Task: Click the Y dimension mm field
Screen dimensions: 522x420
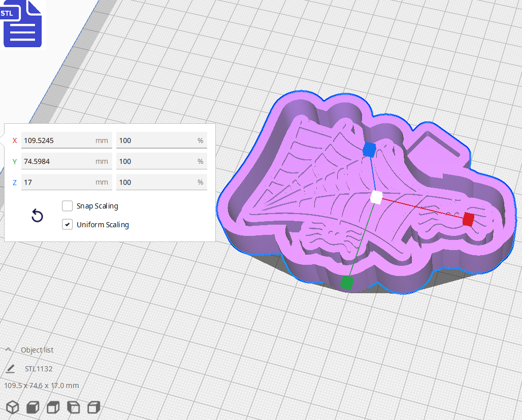Action: [x=56, y=161]
